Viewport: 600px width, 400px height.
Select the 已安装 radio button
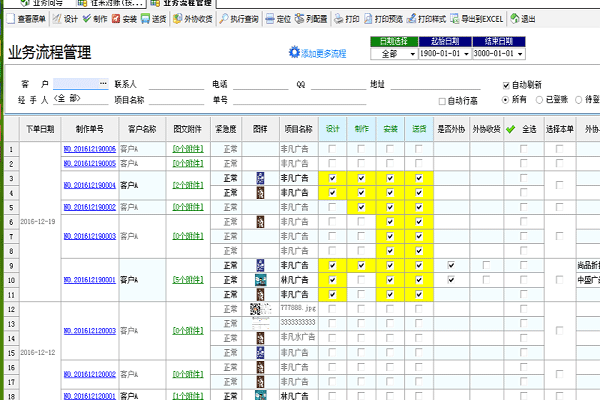coord(539,100)
